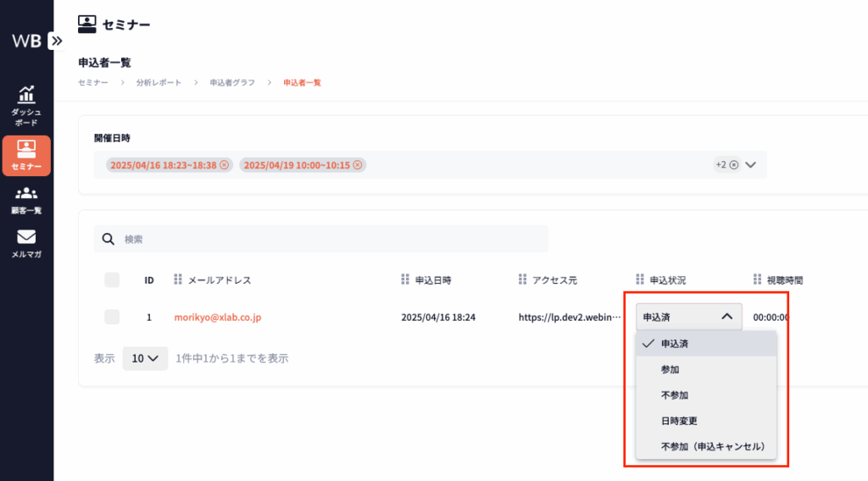Click the drag handle beside メールアドレス column
This screenshot has height=481, width=868.
pyautogui.click(x=178, y=280)
